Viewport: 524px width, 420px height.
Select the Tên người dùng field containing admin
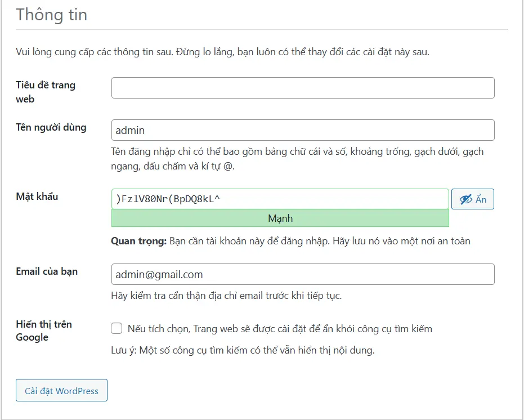[303, 130]
